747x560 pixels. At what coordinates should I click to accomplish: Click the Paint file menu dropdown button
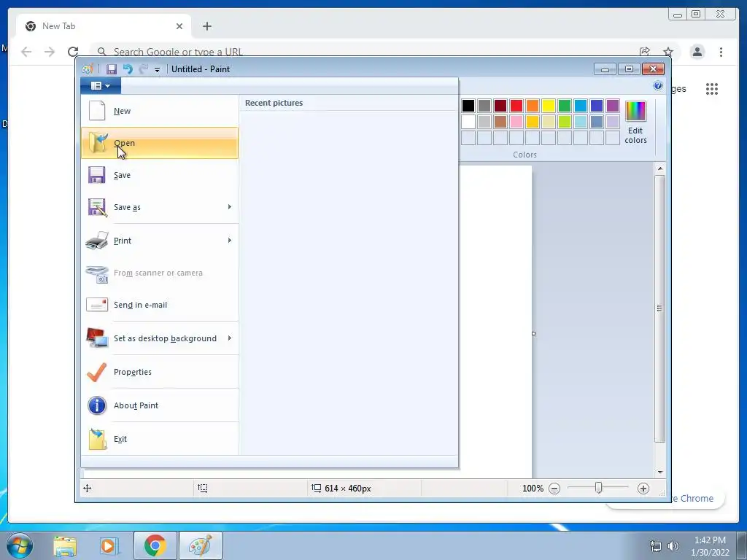point(101,86)
